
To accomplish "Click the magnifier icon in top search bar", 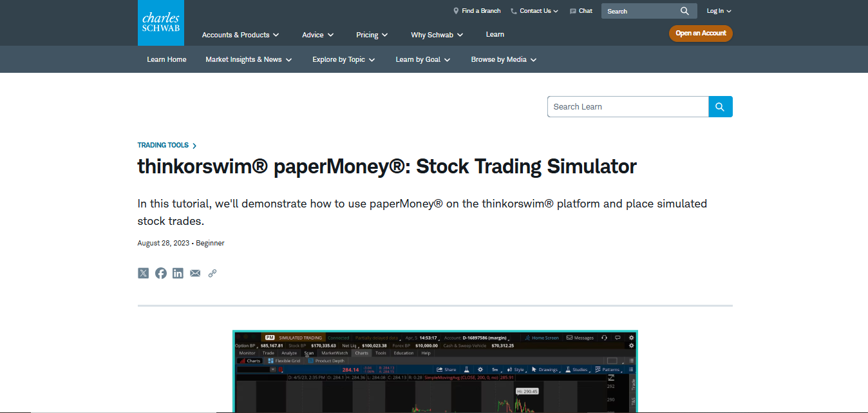I will pyautogui.click(x=684, y=11).
